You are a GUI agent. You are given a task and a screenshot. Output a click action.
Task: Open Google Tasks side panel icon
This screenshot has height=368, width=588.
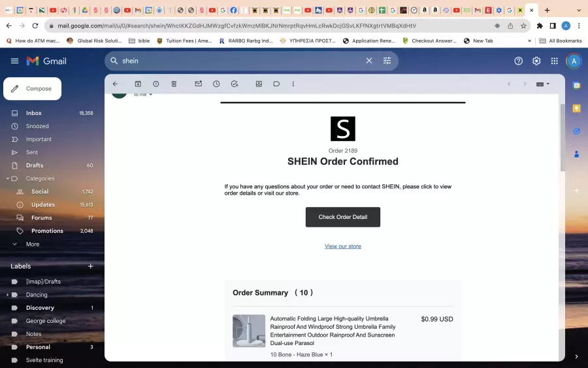(577, 131)
